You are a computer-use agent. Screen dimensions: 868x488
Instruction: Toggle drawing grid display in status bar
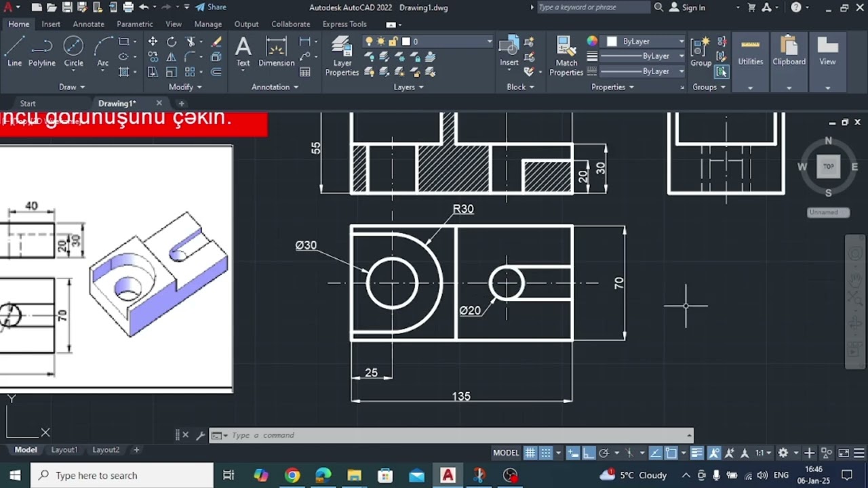coord(530,453)
